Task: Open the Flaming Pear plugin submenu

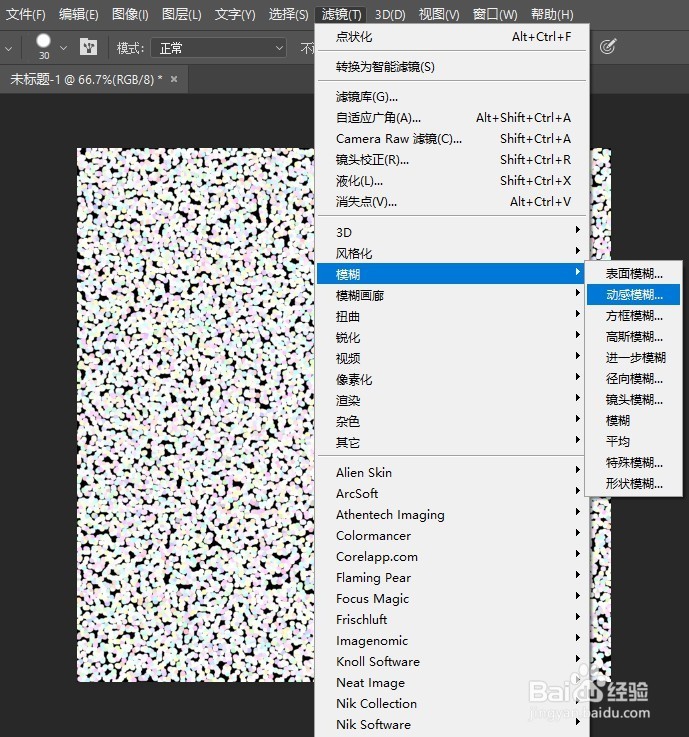Action: click(451, 578)
